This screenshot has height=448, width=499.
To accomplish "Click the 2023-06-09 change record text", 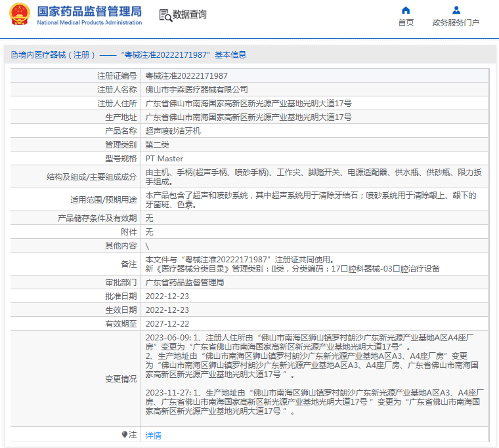I will [x=312, y=356].
